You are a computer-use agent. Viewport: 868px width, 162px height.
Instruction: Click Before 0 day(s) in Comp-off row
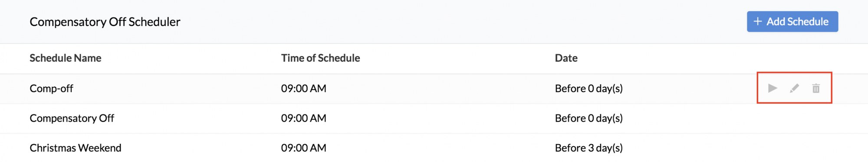tap(589, 88)
